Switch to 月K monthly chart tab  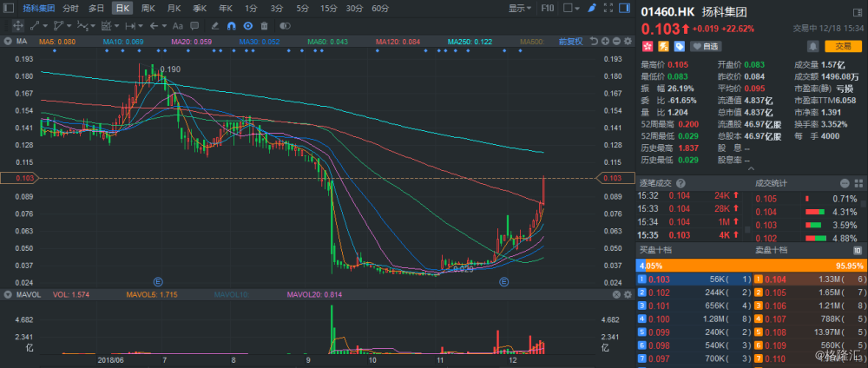[174, 9]
